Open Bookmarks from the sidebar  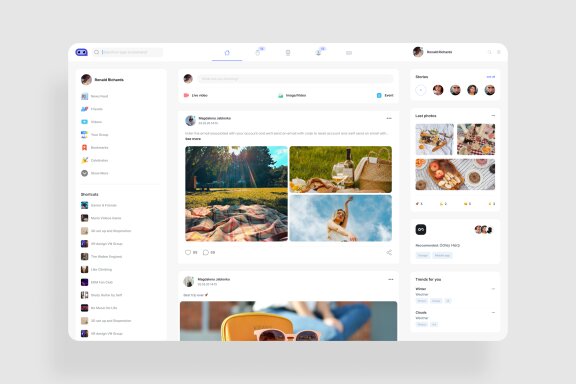(x=95, y=148)
